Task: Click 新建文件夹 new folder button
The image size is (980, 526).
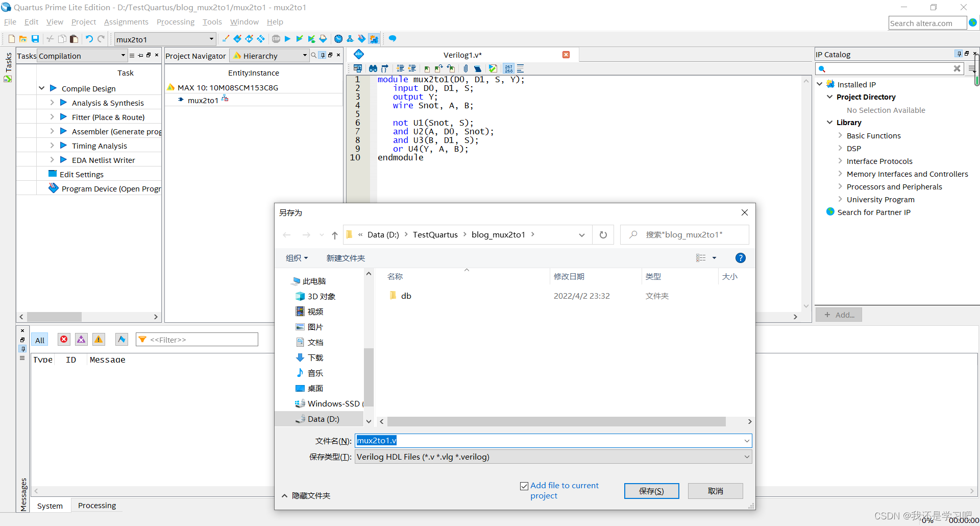Action: coord(346,258)
